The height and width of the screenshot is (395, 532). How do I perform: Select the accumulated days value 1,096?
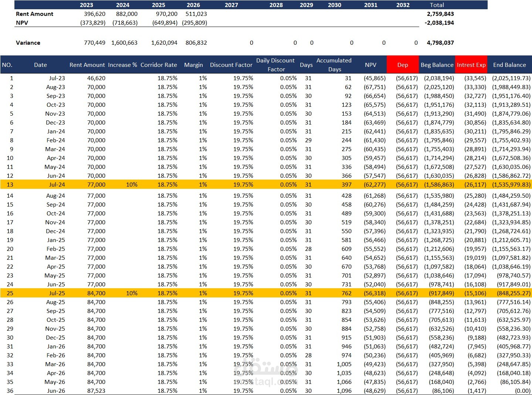[344, 391]
